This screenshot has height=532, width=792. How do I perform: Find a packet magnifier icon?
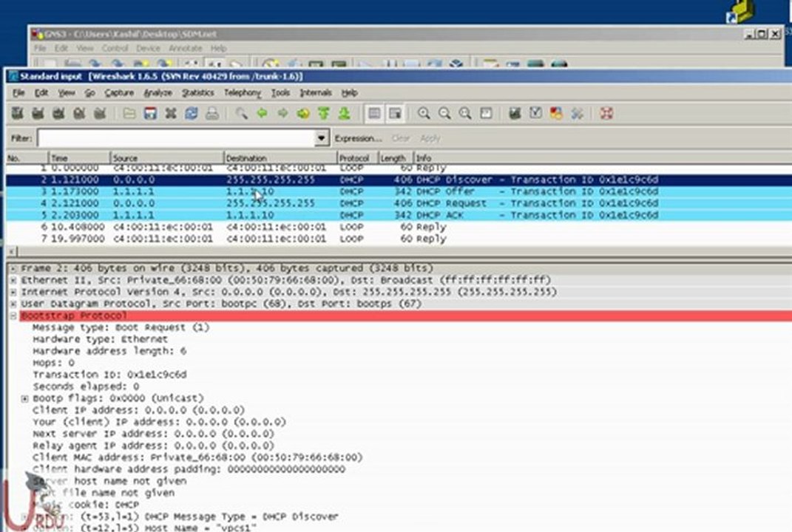241,114
